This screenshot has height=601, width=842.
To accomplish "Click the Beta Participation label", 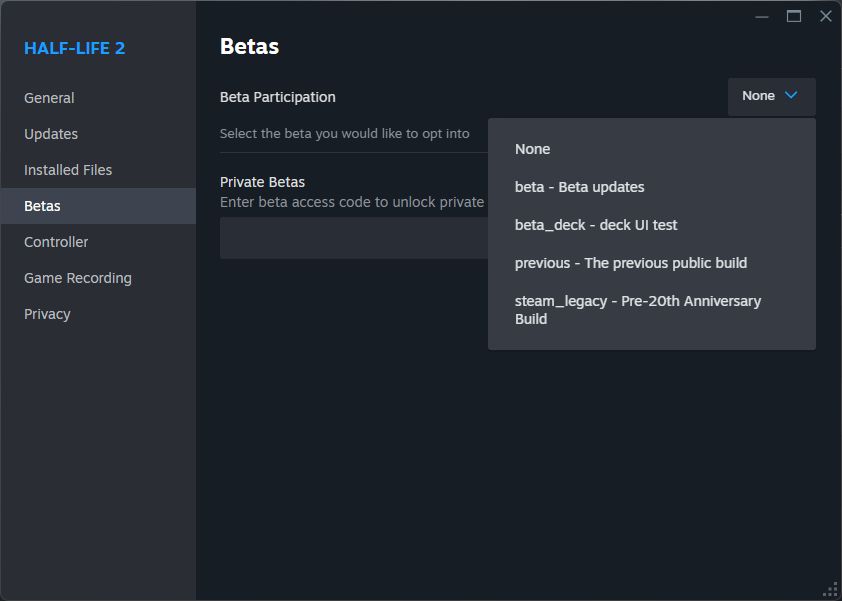I will pos(278,97).
